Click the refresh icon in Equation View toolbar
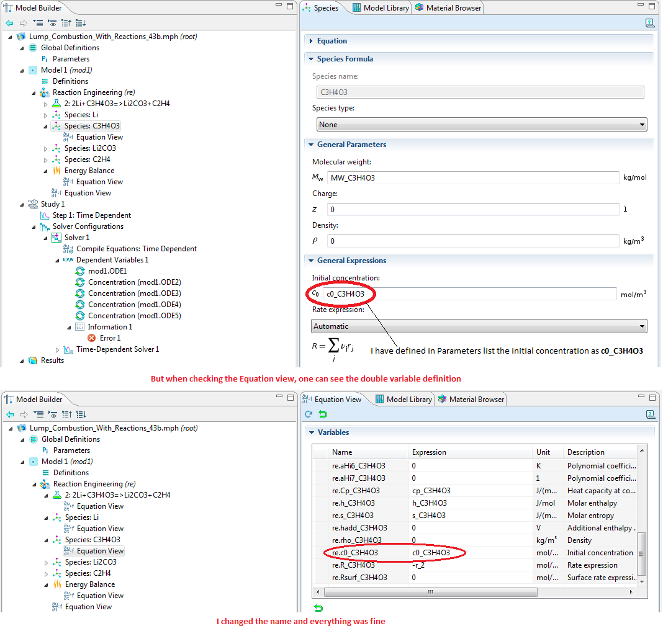 coord(309,414)
